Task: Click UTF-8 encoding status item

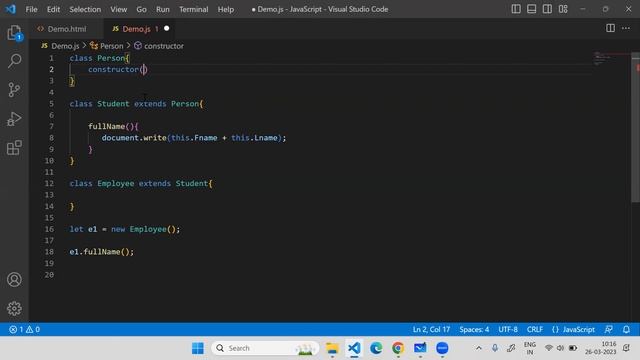Action: click(508, 329)
